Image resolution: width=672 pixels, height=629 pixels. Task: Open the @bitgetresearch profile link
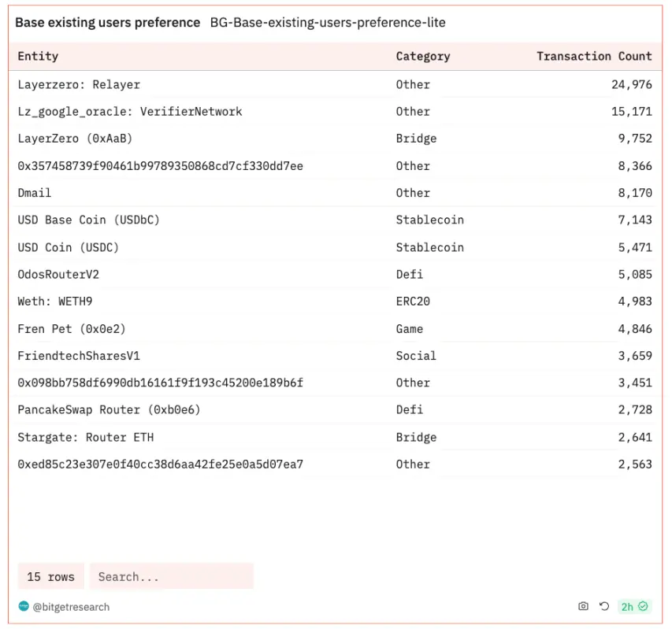click(x=71, y=607)
